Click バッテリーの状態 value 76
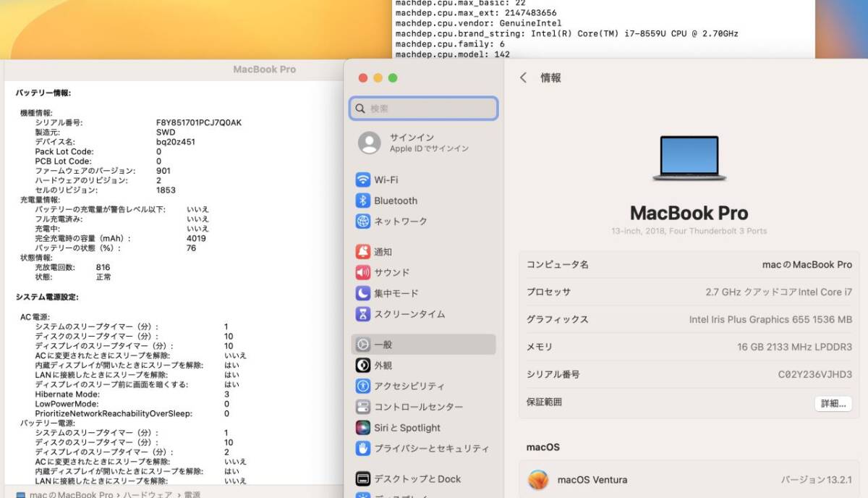Image resolution: width=868 pixels, height=498 pixels. 191,248
